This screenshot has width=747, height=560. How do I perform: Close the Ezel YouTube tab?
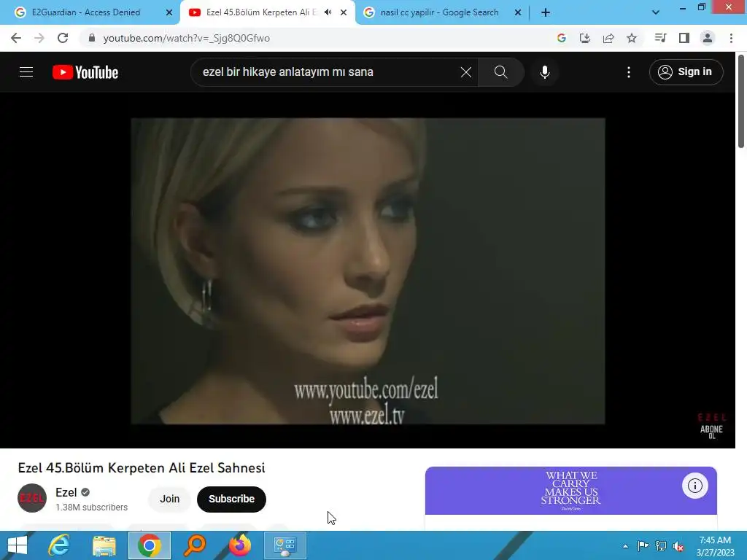(344, 13)
